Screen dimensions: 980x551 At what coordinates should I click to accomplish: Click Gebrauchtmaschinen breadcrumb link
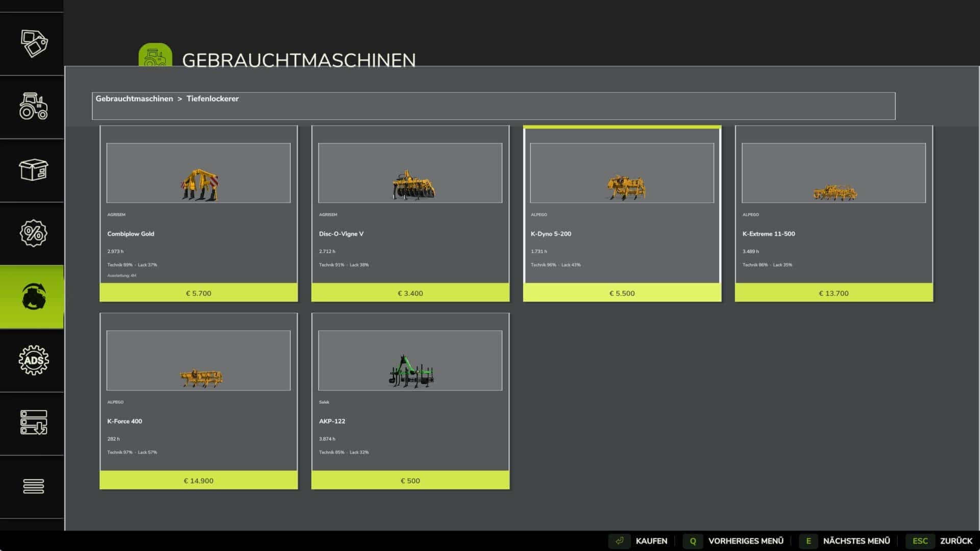tap(134, 98)
